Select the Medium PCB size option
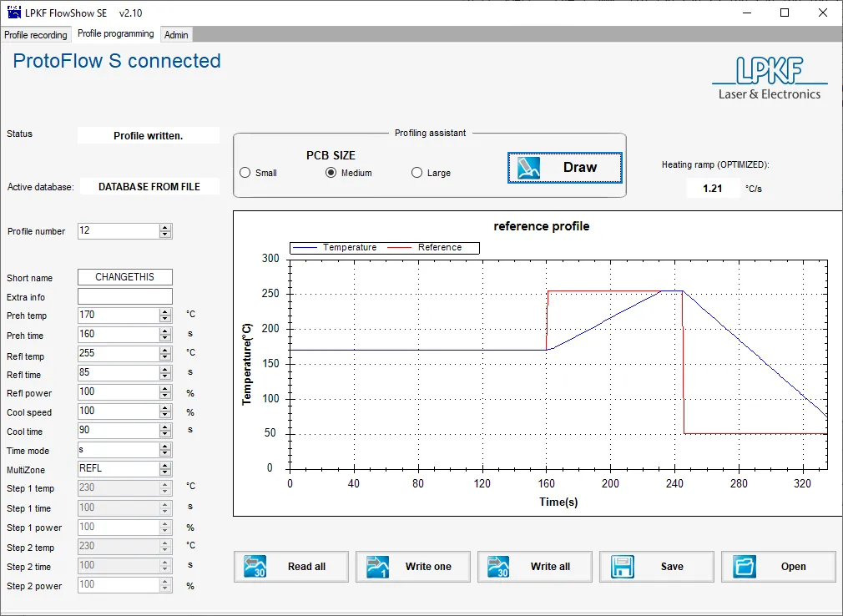The height and width of the screenshot is (616, 843). click(331, 173)
